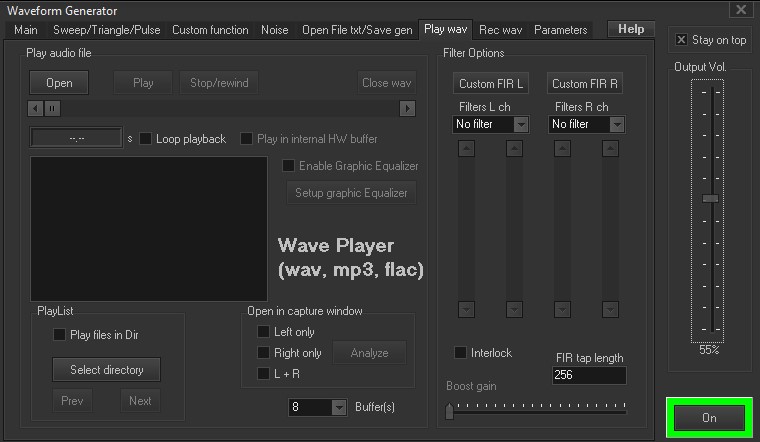Screen dimensions: 760x442
Task: Click Setup graphic Equalizer button
Action: coord(351,193)
